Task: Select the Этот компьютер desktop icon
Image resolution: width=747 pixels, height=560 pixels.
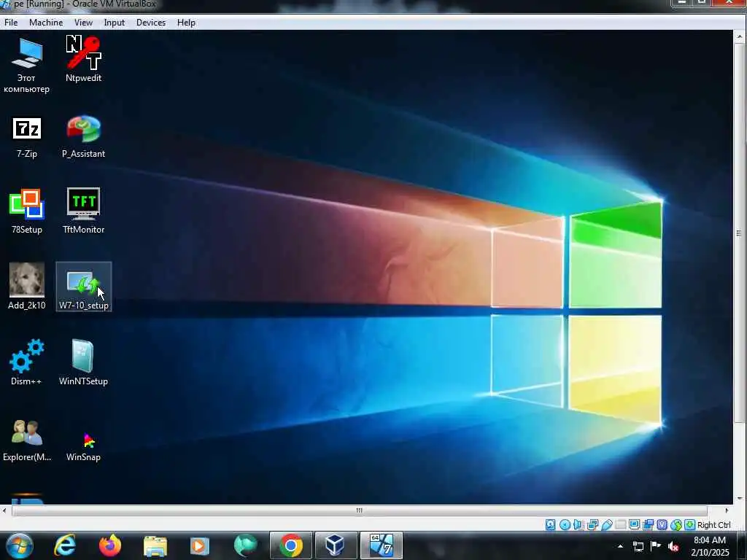Action: coord(27,65)
